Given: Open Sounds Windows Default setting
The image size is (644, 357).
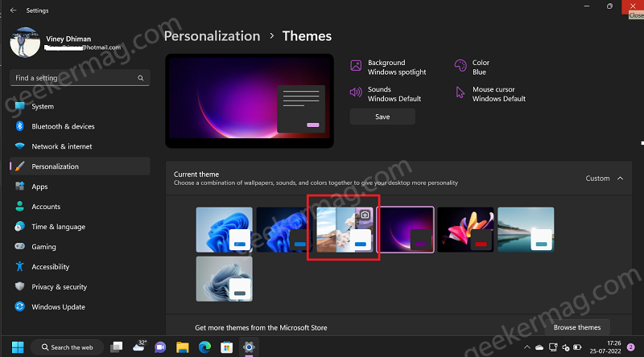Looking at the screenshot, I should [x=386, y=94].
